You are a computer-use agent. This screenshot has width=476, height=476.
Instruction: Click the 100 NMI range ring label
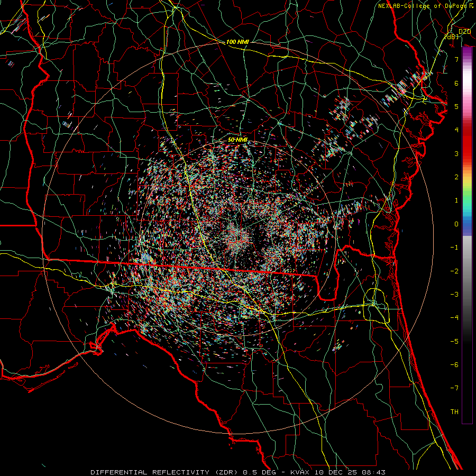(237, 42)
